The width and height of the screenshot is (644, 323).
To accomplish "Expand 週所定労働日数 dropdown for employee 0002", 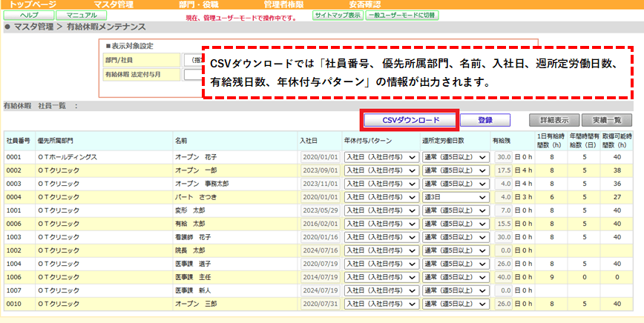I will (x=456, y=170).
